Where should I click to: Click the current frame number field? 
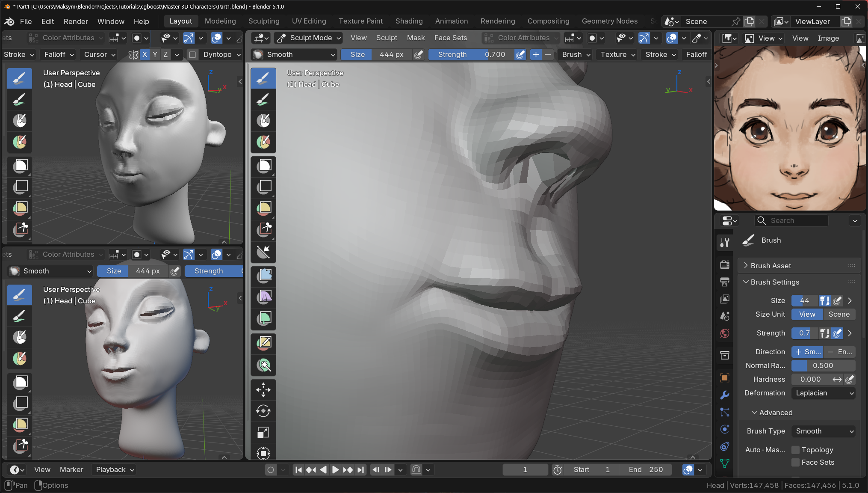click(x=525, y=469)
